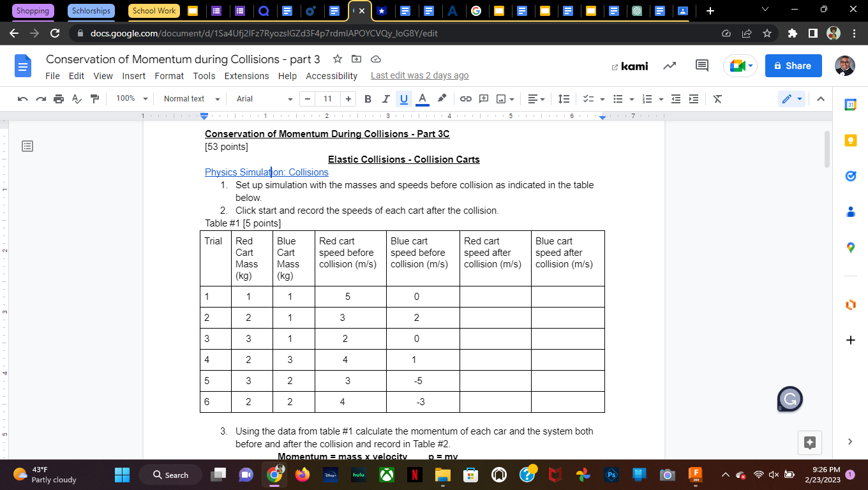The image size is (868, 490).
Task: Open Contacts in the side panel
Action: pyautogui.click(x=850, y=212)
